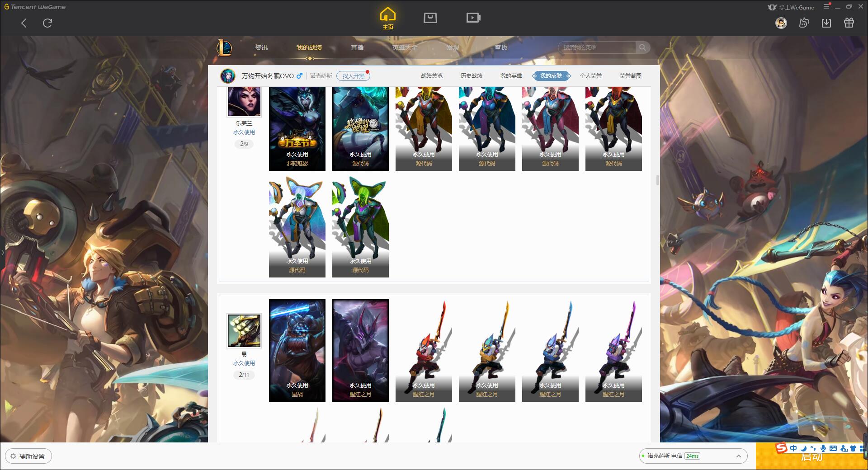
Task: Switch to 战绩总览 sub-tab
Action: coord(432,76)
